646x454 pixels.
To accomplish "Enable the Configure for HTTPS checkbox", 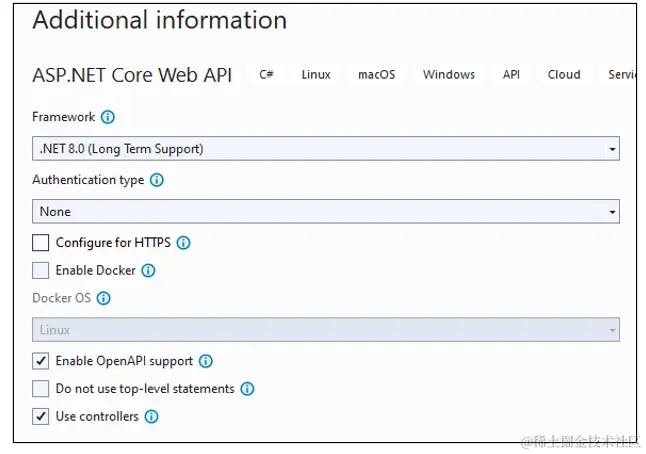I will point(40,243).
